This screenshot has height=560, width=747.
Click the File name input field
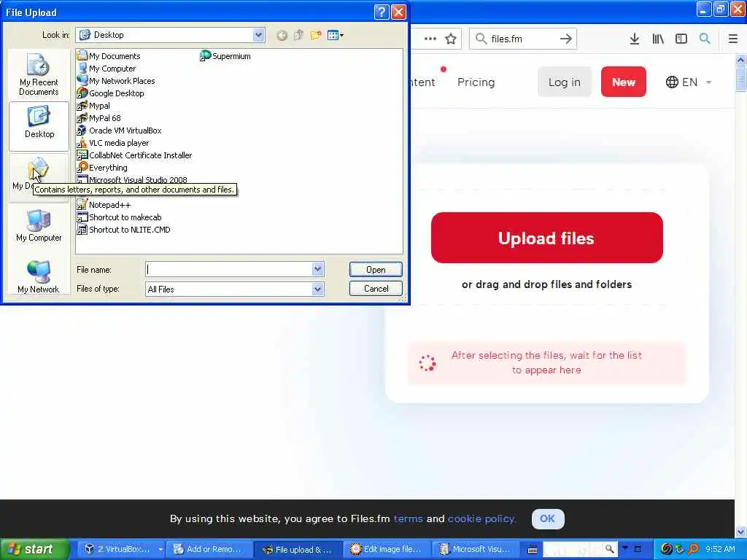tap(228, 270)
